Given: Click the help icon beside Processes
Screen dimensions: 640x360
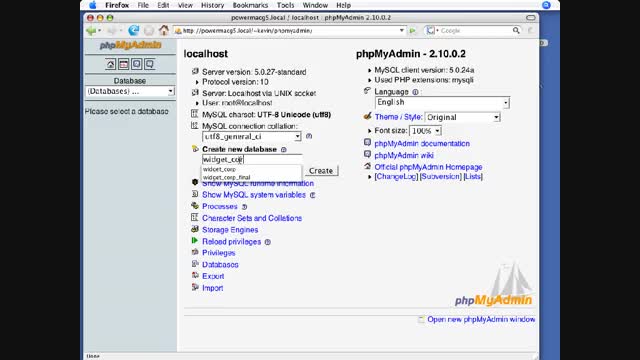Looking at the screenshot, I should pos(244,207).
